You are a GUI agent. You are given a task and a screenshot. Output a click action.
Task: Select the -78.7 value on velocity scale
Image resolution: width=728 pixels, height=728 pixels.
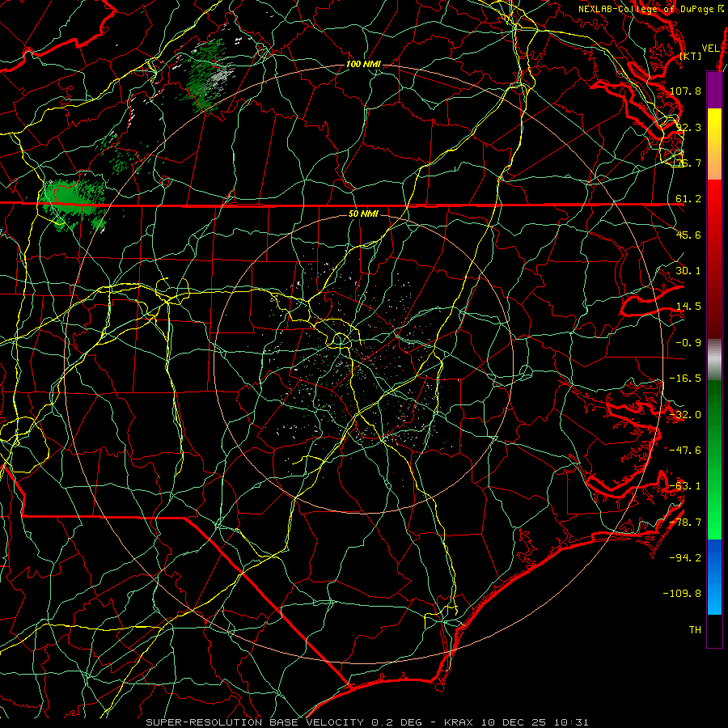[x=685, y=523]
